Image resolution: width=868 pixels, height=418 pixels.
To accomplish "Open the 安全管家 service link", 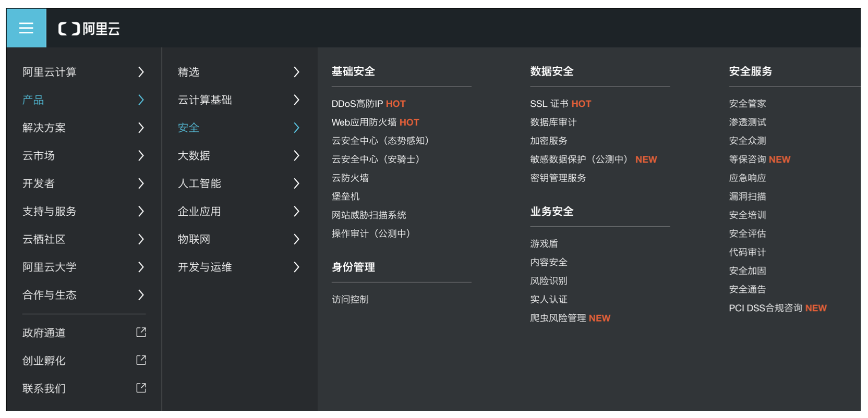I will coord(747,104).
